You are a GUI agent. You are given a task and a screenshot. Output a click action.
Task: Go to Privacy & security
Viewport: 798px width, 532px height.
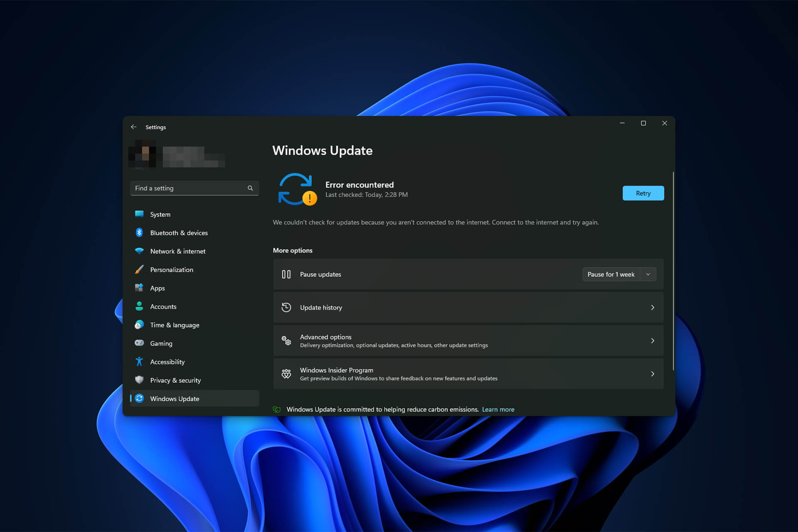click(x=195, y=380)
